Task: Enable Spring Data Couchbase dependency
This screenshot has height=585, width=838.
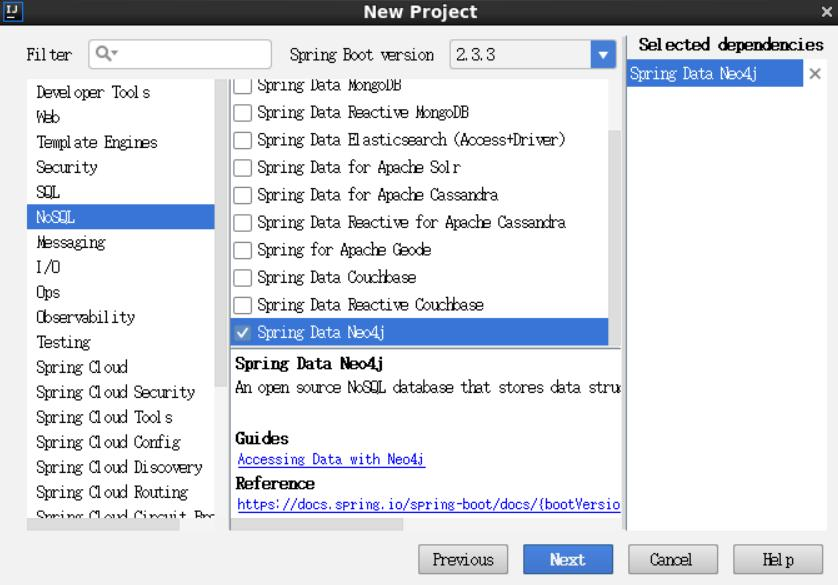Action: tap(242, 277)
